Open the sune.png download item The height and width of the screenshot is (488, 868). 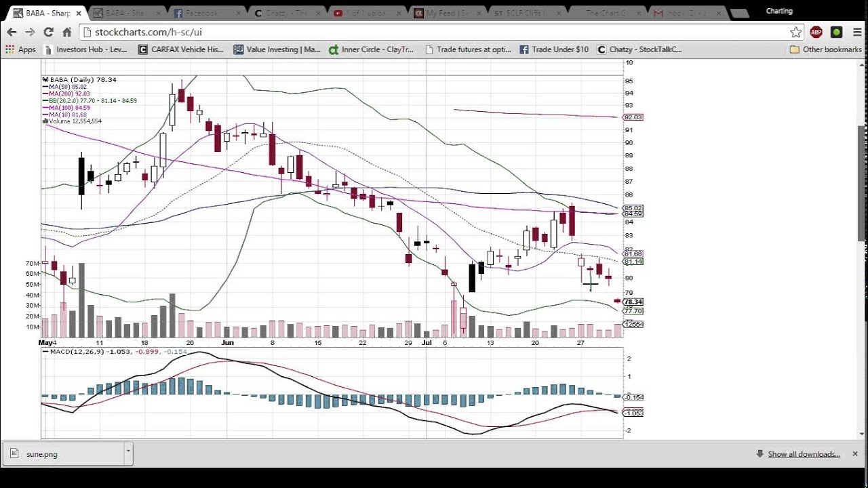pyautogui.click(x=65, y=454)
